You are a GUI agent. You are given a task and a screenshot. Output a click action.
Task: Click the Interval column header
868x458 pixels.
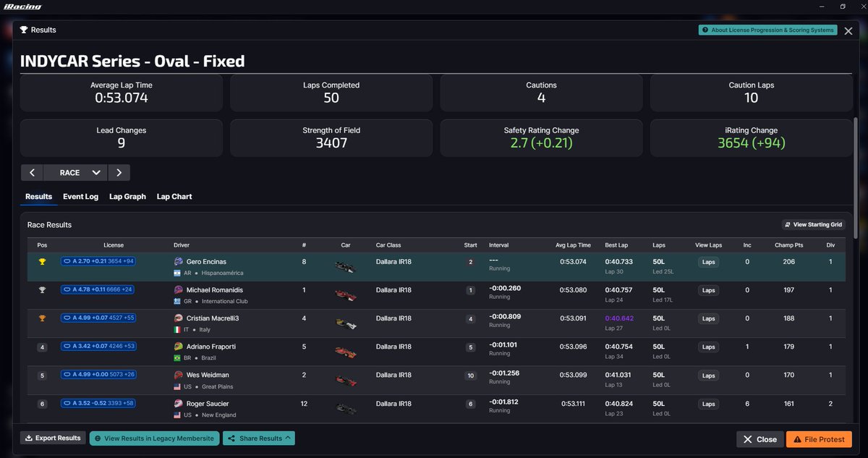coord(499,245)
